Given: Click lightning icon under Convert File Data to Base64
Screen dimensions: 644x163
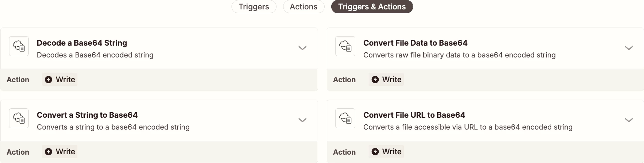Looking at the screenshot, I should click(375, 79).
